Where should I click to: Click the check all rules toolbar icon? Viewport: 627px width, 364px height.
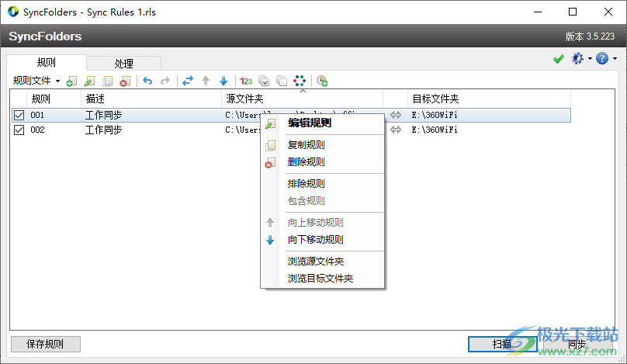264,81
